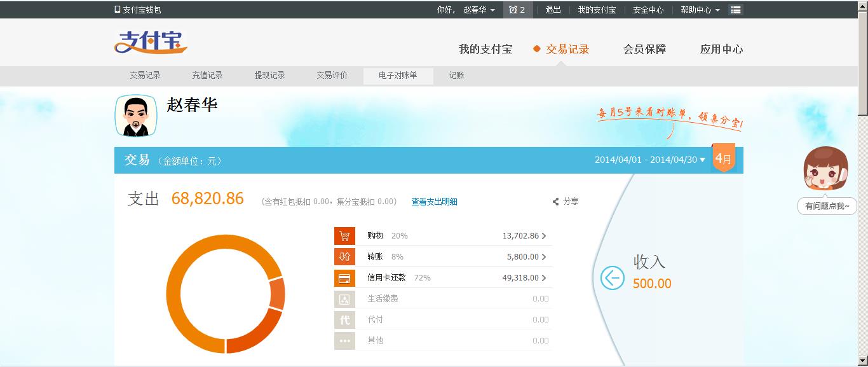This screenshot has width=868, height=367.
Task: Expand the 购物 13,702.86 row
Action: pos(543,236)
